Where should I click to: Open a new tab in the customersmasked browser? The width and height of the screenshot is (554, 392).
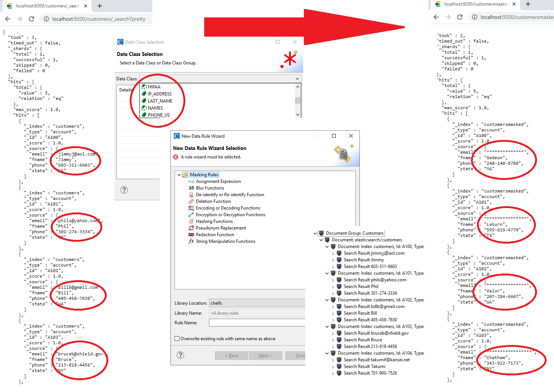tap(528, 4)
